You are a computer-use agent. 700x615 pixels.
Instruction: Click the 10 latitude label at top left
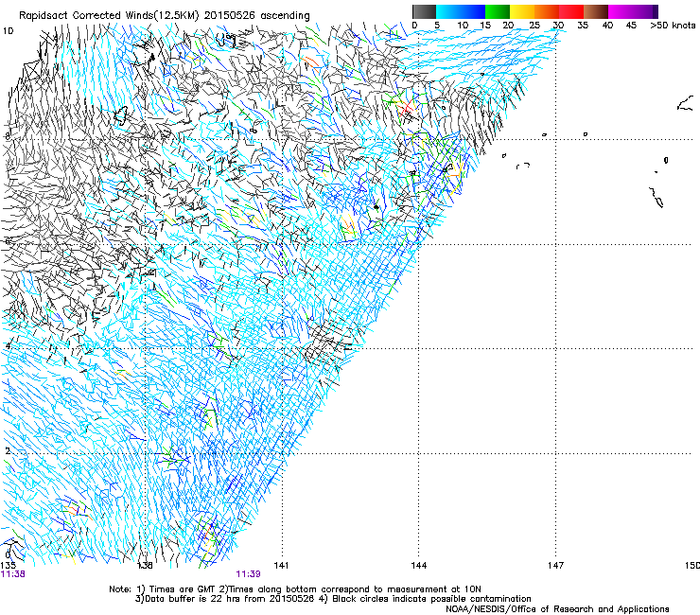click(x=8, y=31)
